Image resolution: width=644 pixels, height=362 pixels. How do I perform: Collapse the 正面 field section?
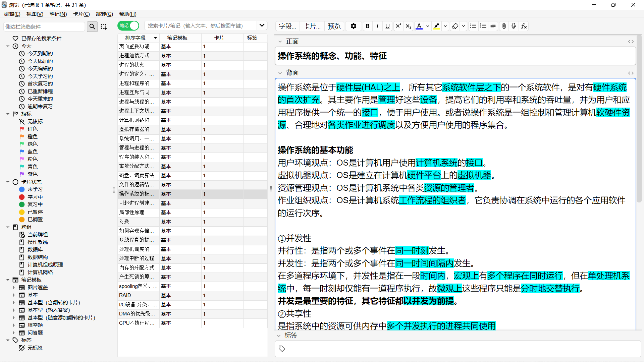tap(280, 42)
